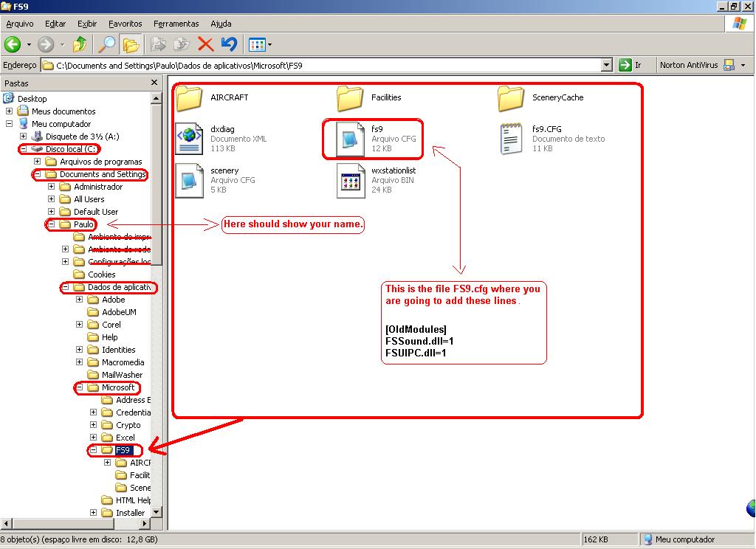Screen dimensions: 756x549
Task: Toggle the Folders pane toolbar button
Action: (130, 45)
